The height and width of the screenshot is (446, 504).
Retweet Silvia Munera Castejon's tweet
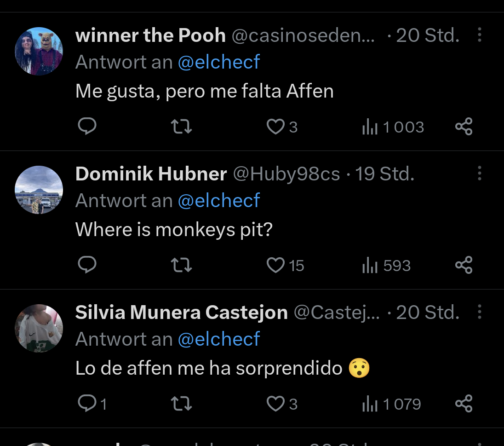click(181, 404)
